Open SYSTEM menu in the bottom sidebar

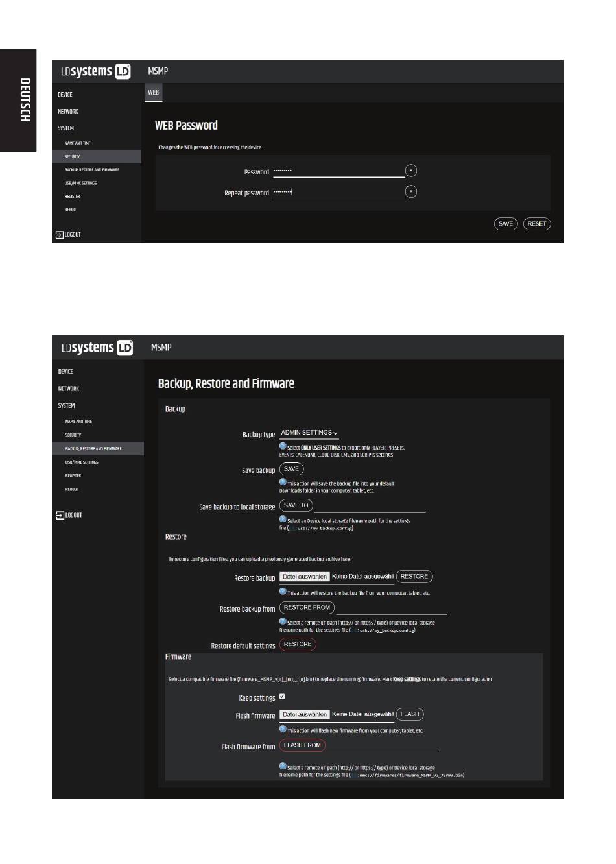(66, 406)
